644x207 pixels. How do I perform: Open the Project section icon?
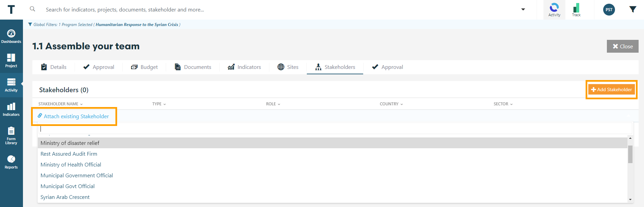pyautogui.click(x=11, y=61)
